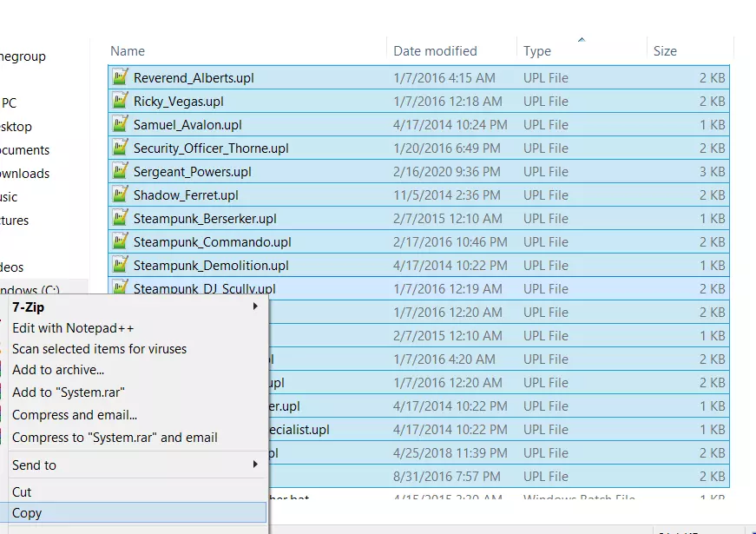Click the Reverend_Alberts.upl file icon

coord(121,77)
